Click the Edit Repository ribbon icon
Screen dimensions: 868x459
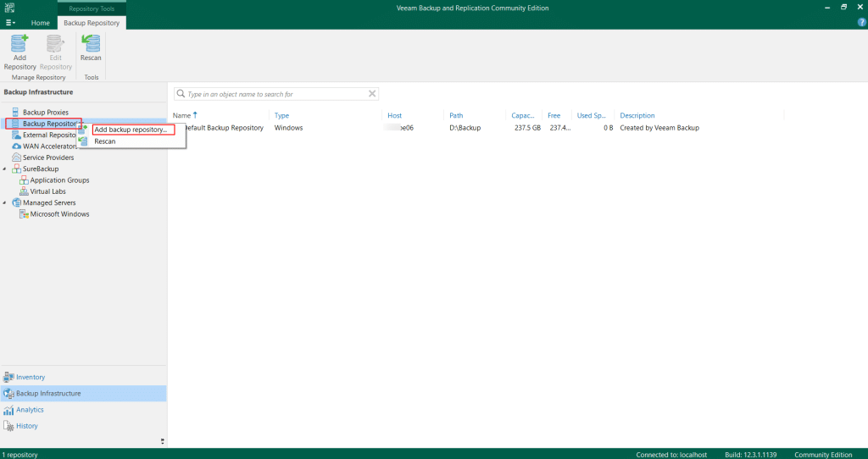click(55, 43)
